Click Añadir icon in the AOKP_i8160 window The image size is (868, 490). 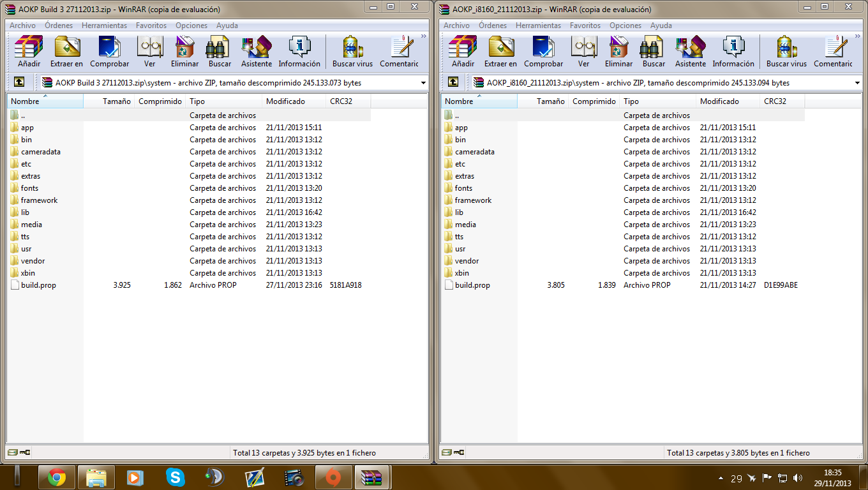coord(463,52)
